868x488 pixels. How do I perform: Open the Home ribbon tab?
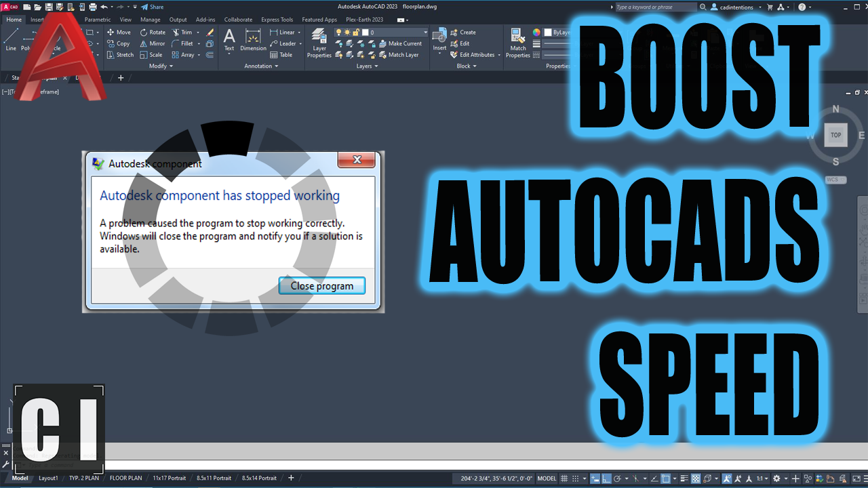click(x=14, y=20)
